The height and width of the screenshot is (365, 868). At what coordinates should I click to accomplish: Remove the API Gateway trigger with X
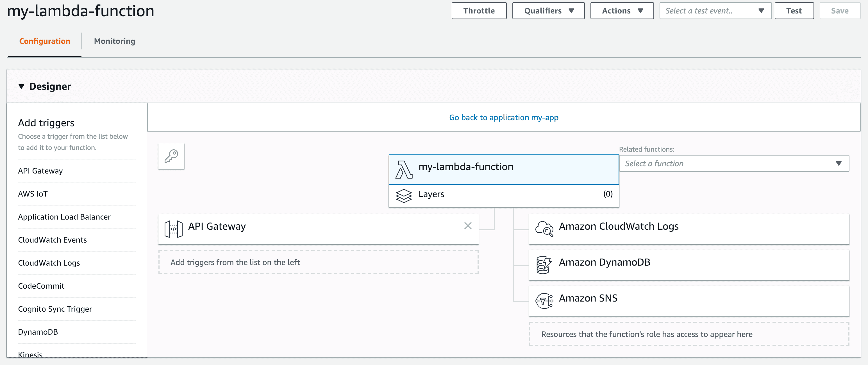click(x=467, y=226)
